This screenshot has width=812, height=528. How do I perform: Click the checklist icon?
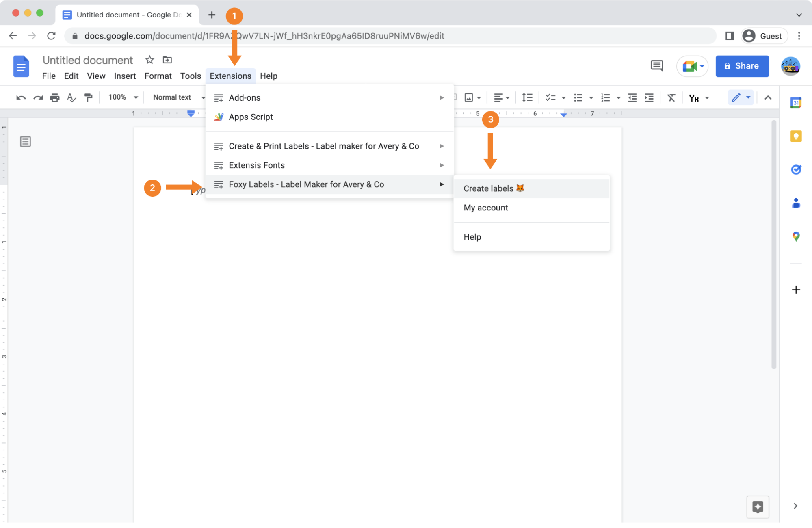tap(550, 97)
